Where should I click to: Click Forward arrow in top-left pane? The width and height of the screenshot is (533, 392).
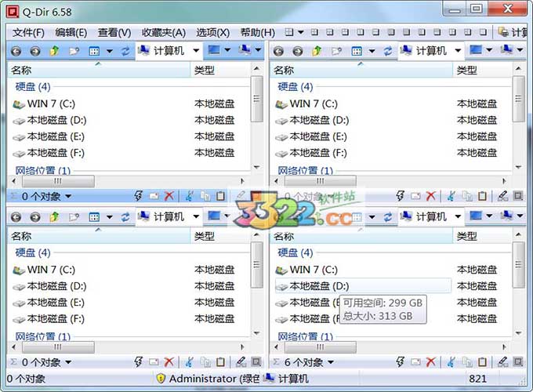(35, 51)
